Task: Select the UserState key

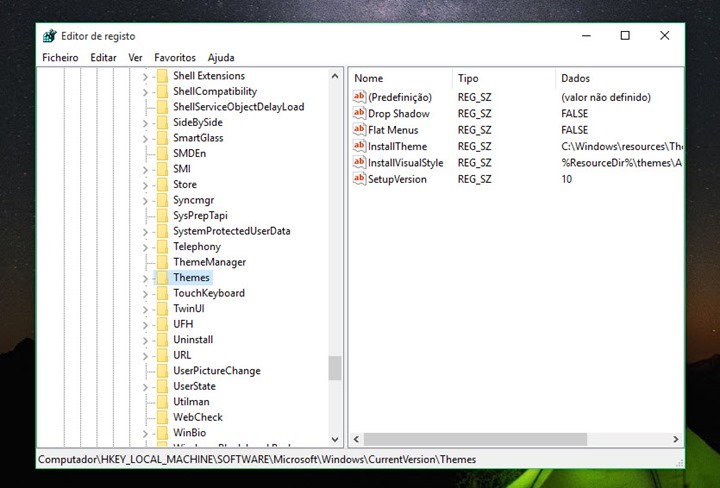Action: [x=194, y=386]
